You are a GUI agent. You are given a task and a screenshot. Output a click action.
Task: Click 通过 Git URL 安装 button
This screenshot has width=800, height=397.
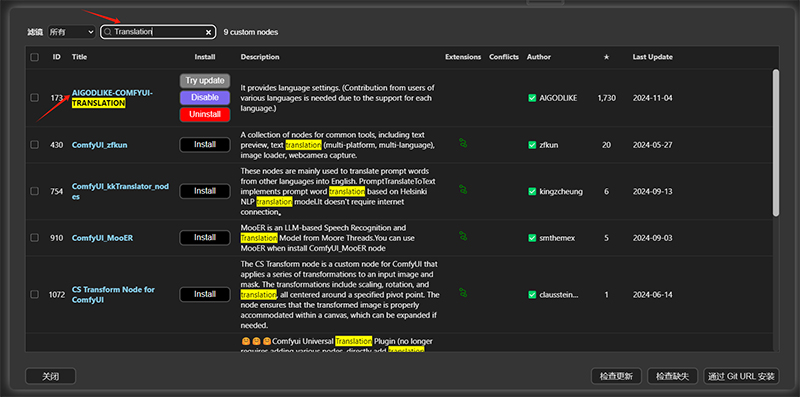tap(741, 377)
